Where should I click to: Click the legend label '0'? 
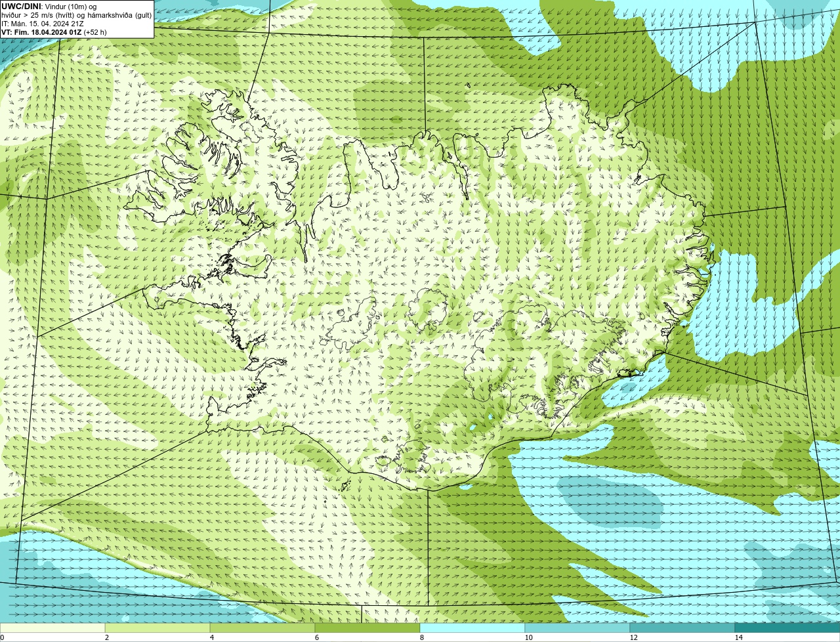click(x=2, y=637)
